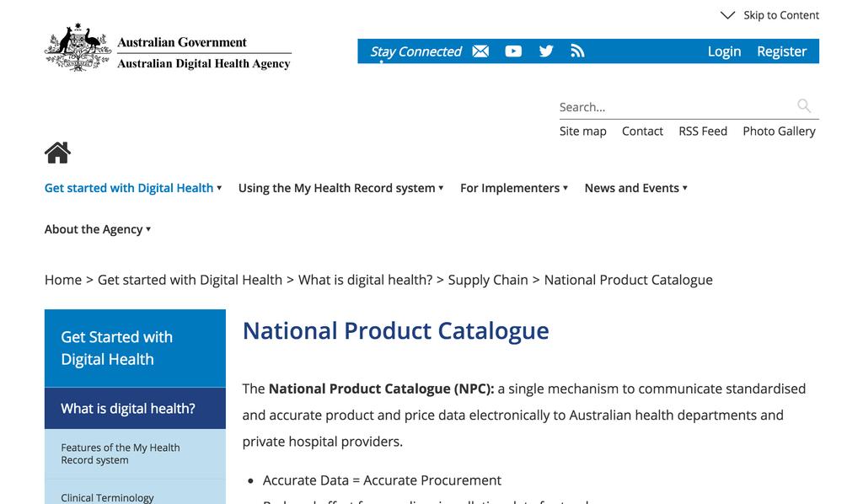Expand Using the My Health Record system menu
The width and height of the screenshot is (863, 504).
340,188
